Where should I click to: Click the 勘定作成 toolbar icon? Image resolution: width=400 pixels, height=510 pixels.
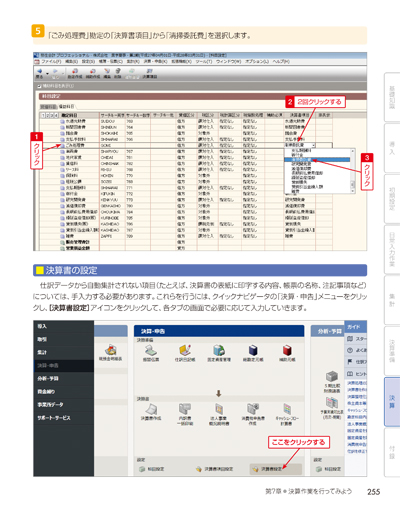click(75, 73)
